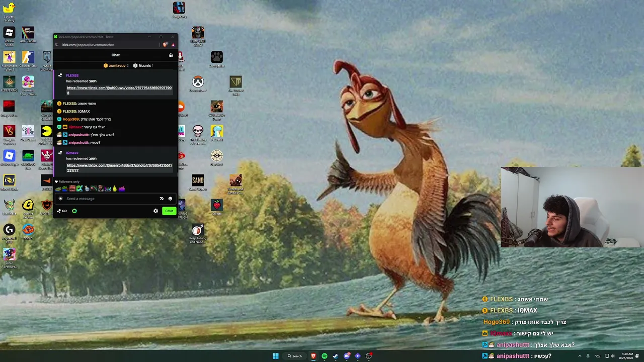Click the translate icon in message box
The height and width of the screenshot is (362, 644).
162,199
